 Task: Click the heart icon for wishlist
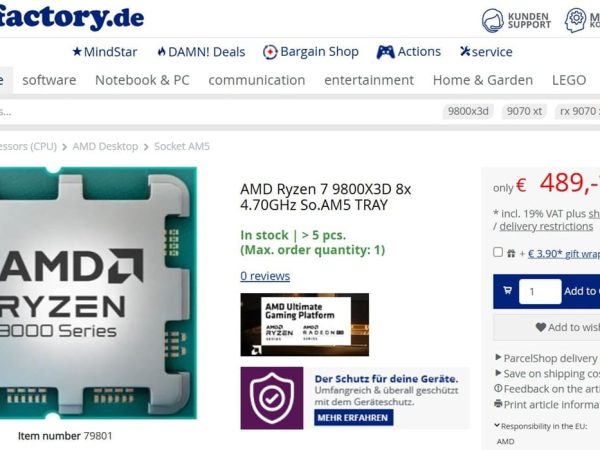click(x=541, y=327)
